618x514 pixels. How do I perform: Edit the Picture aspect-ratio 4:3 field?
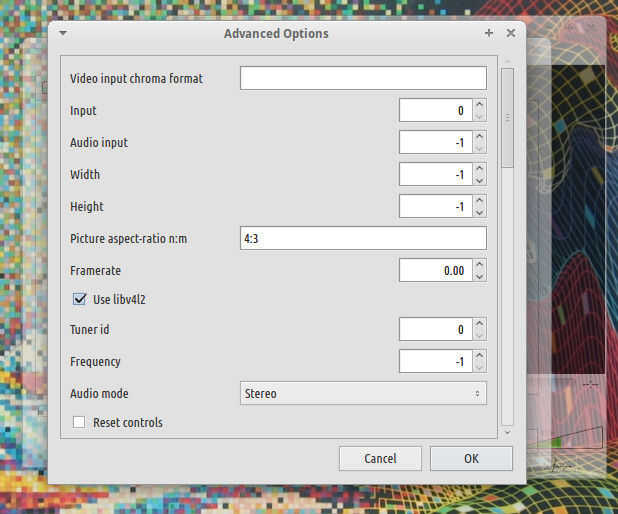coord(363,238)
